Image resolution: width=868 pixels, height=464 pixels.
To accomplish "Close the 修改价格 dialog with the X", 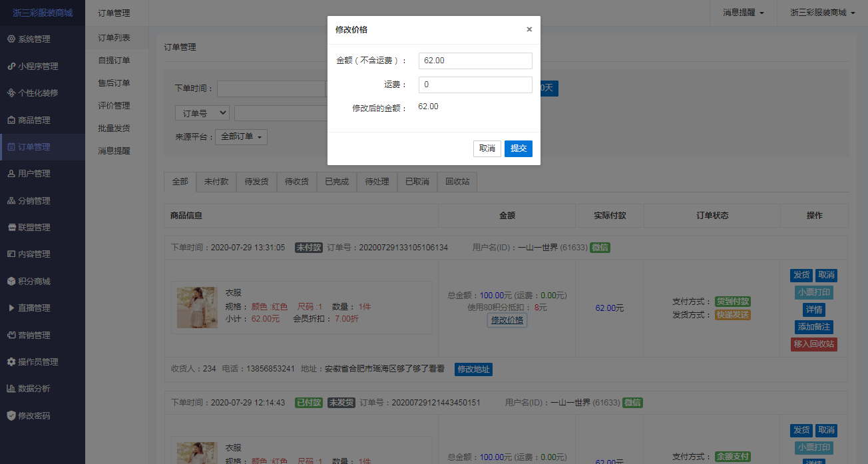I will click(x=529, y=29).
